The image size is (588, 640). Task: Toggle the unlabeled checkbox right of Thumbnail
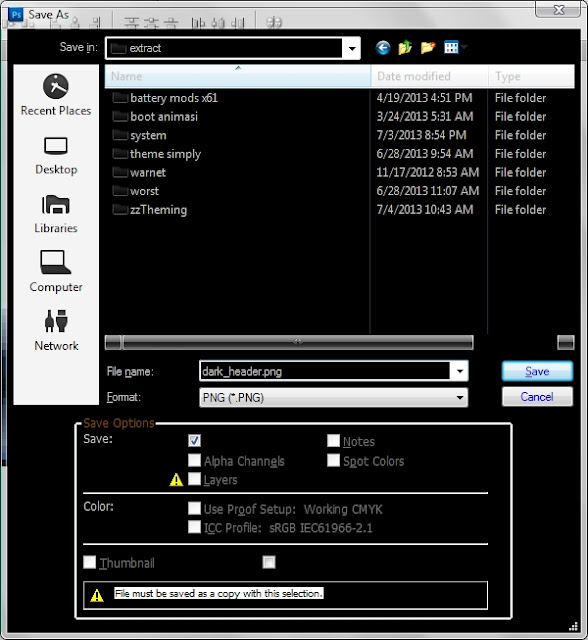pos(269,562)
